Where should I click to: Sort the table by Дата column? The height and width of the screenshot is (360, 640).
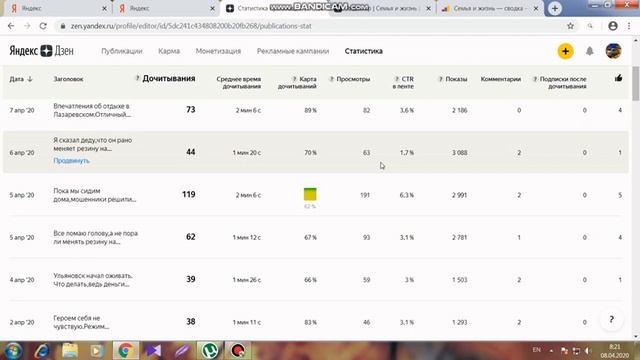coord(21,79)
